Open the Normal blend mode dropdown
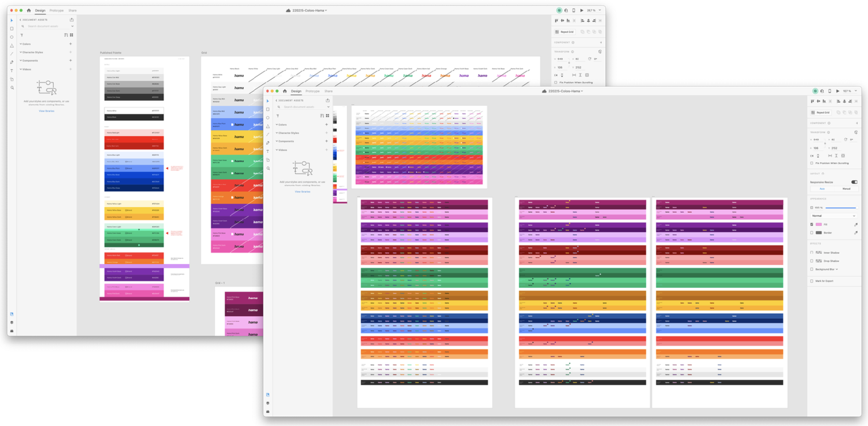The width and height of the screenshot is (868, 426). [x=833, y=216]
